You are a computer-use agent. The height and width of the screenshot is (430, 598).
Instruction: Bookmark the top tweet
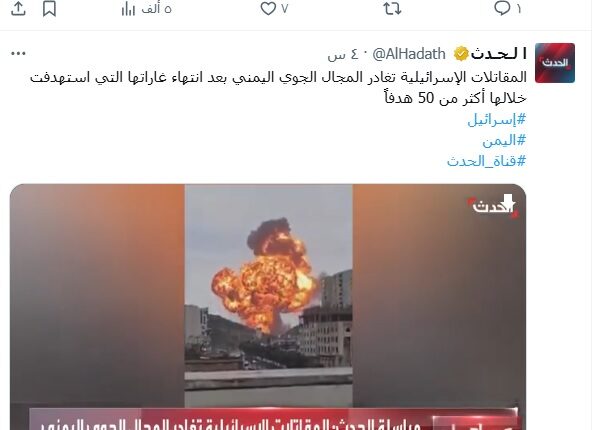tap(49, 9)
